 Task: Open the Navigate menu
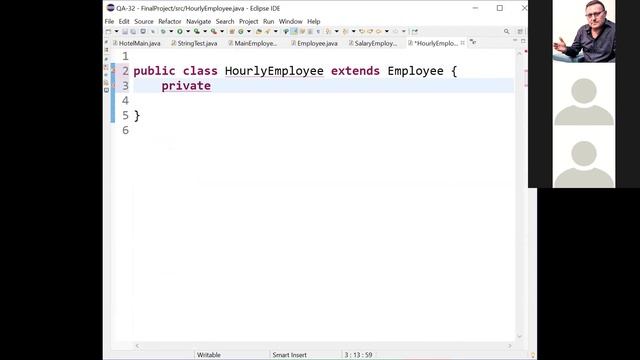[198, 21]
